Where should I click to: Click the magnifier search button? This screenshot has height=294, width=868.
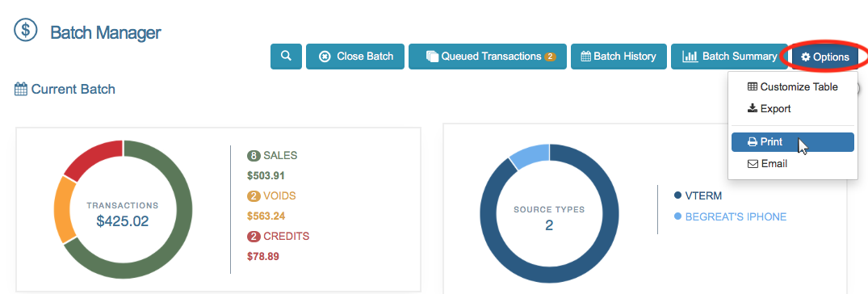pos(286,57)
